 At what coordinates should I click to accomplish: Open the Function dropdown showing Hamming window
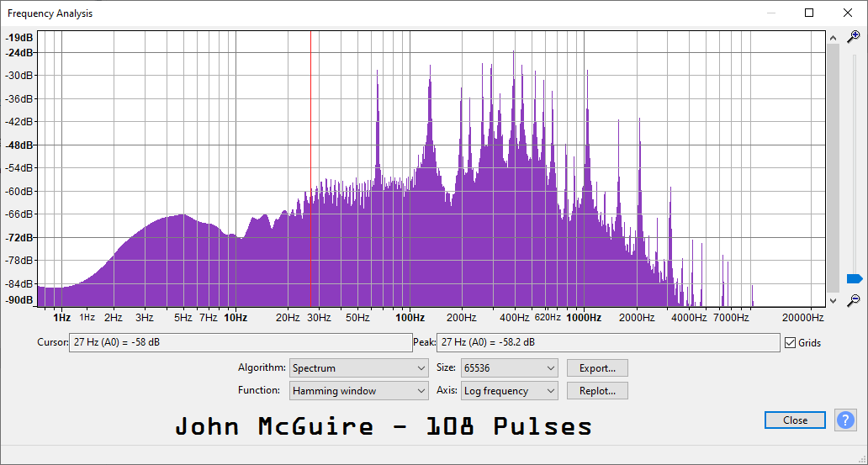coord(358,391)
